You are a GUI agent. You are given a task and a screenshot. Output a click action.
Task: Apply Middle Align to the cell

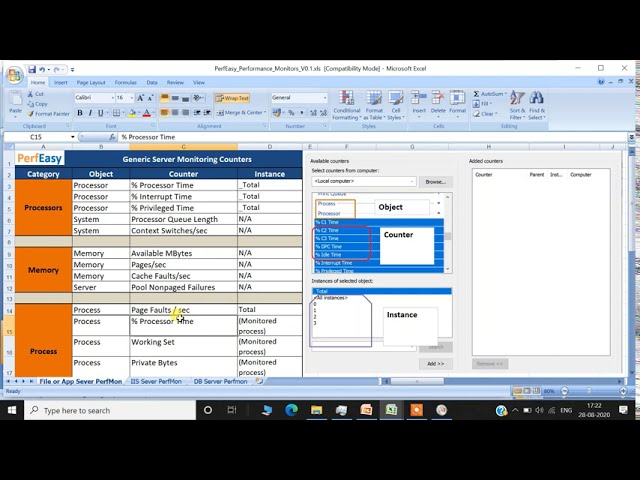coord(175,98)
